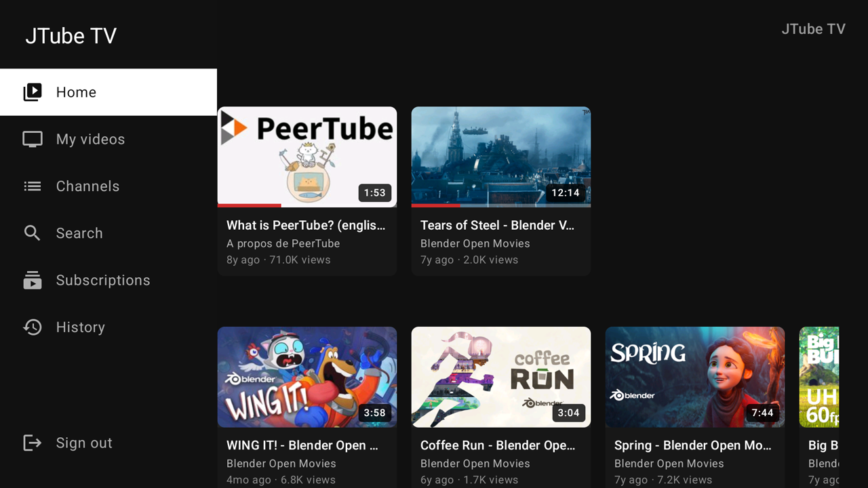This screenshot has width=868, height=488.
Task: Open the WING IT! video thumbnail
Action: pos(307,377)
